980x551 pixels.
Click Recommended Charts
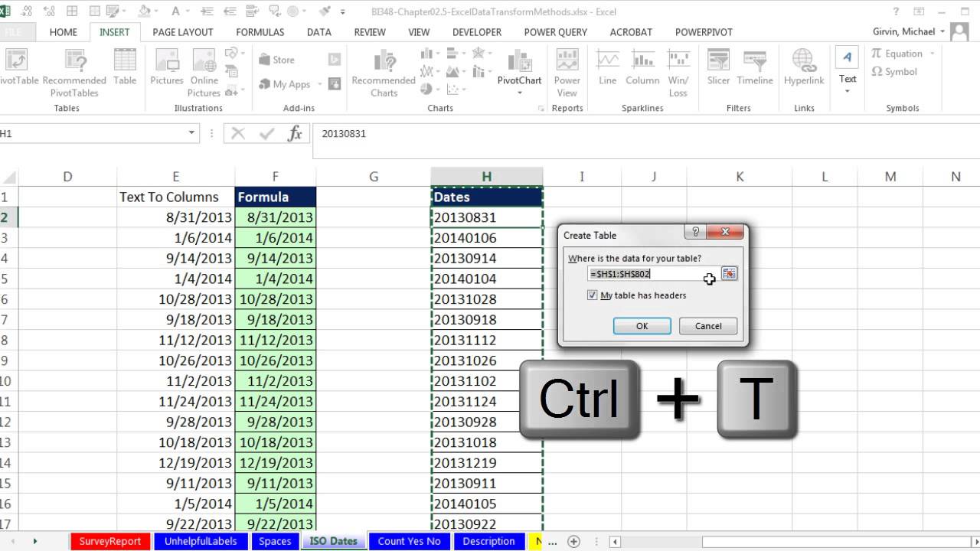click(x=384, y=73)
